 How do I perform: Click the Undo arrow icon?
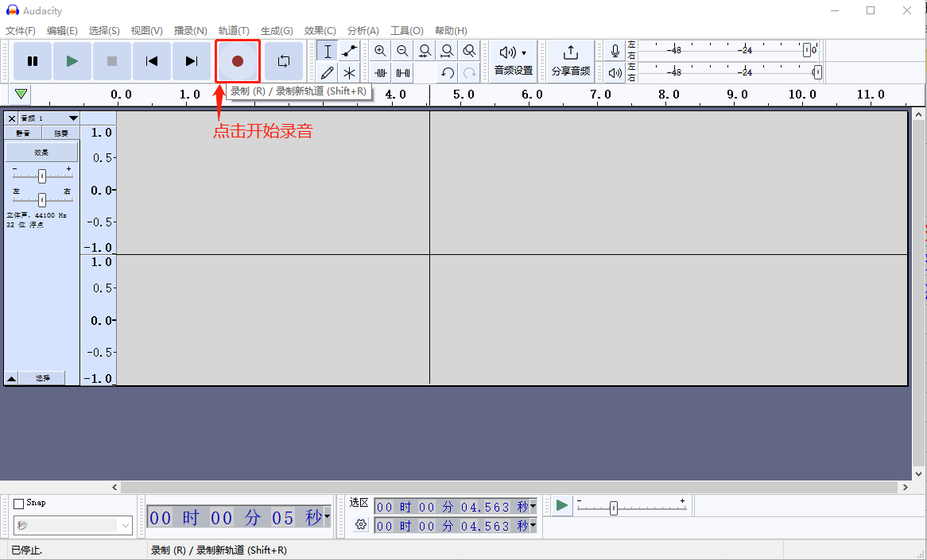tap(448, 73)
